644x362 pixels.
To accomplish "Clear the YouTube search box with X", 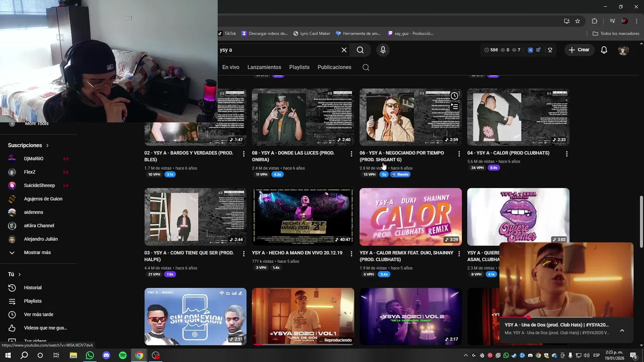I will [x=344, y=50].
